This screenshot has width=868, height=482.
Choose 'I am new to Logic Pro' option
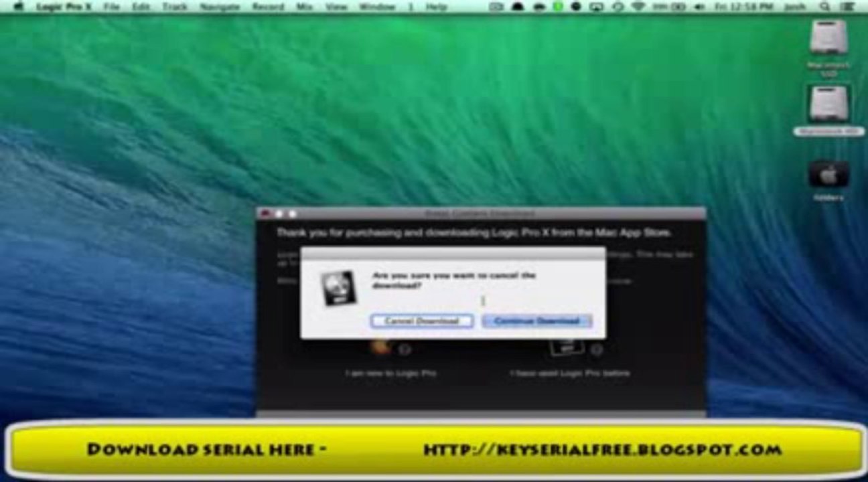click(x=390, y=373)
